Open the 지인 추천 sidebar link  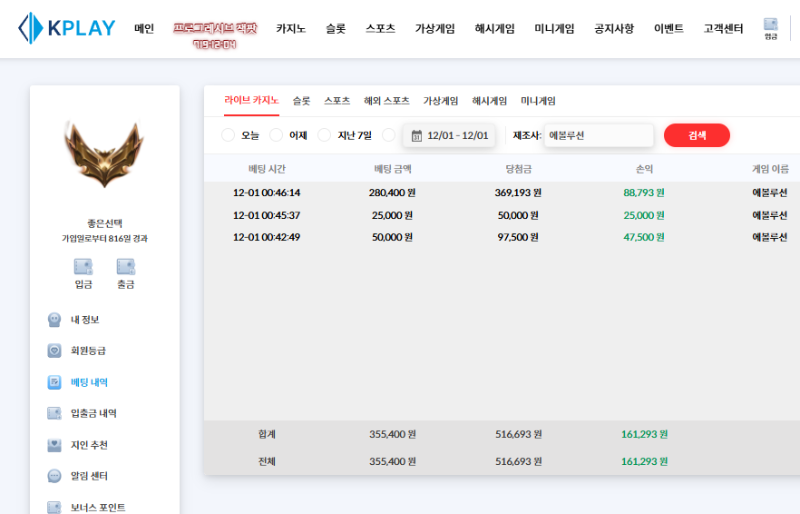tap(89, 445)
